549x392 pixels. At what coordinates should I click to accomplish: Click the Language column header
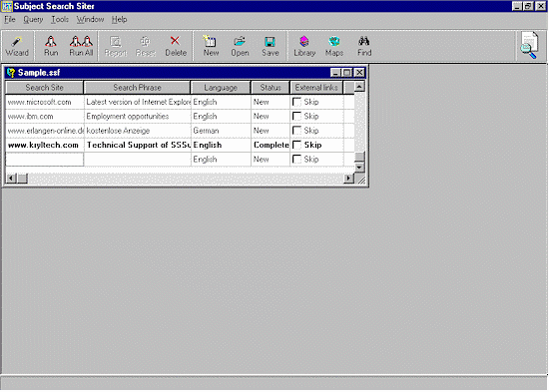(x=221, y=88)
